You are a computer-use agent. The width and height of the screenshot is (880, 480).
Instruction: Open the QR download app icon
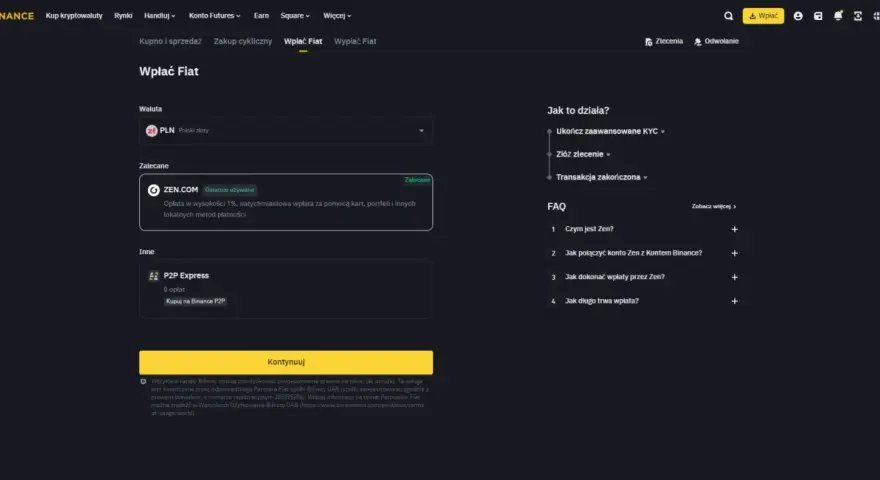coord(858,16)
